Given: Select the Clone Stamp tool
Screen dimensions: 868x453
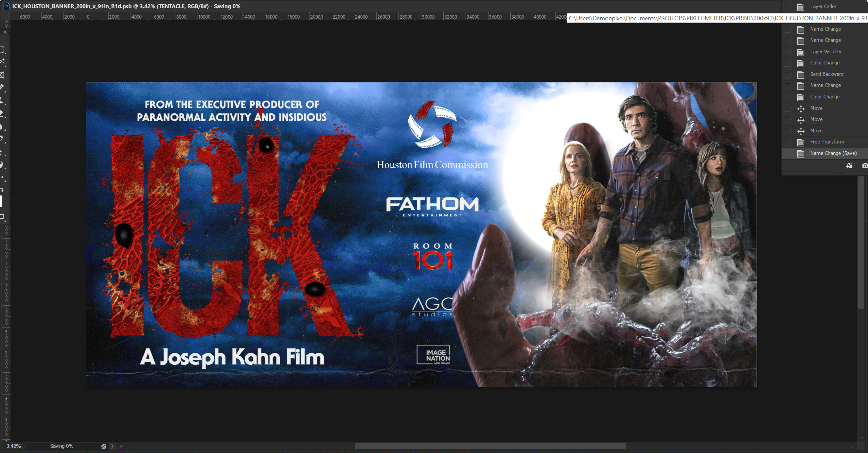Looking at the screenshot, I should coord(2,100).
